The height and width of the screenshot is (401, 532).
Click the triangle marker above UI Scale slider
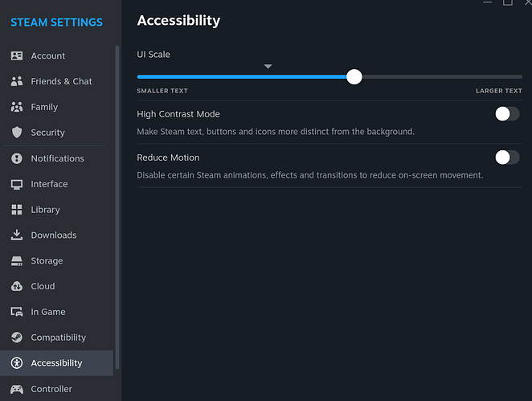pyautogui.click(x=268, y=67)
